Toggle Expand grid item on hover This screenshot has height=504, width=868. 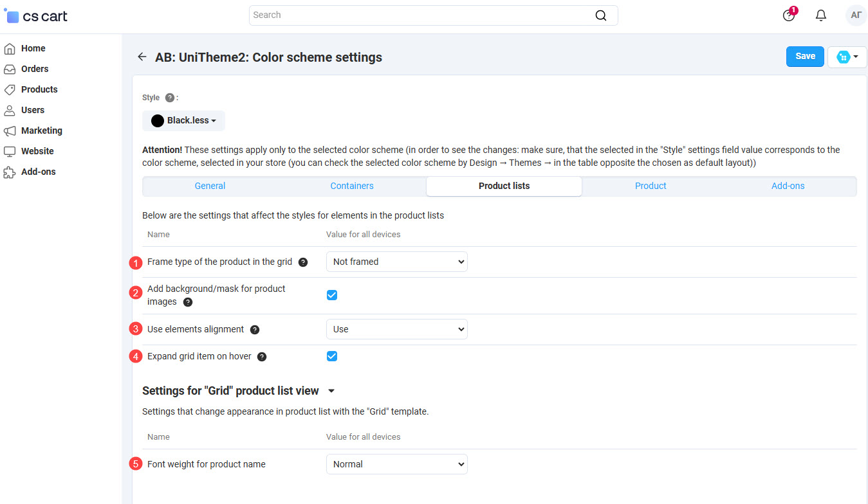332,356
